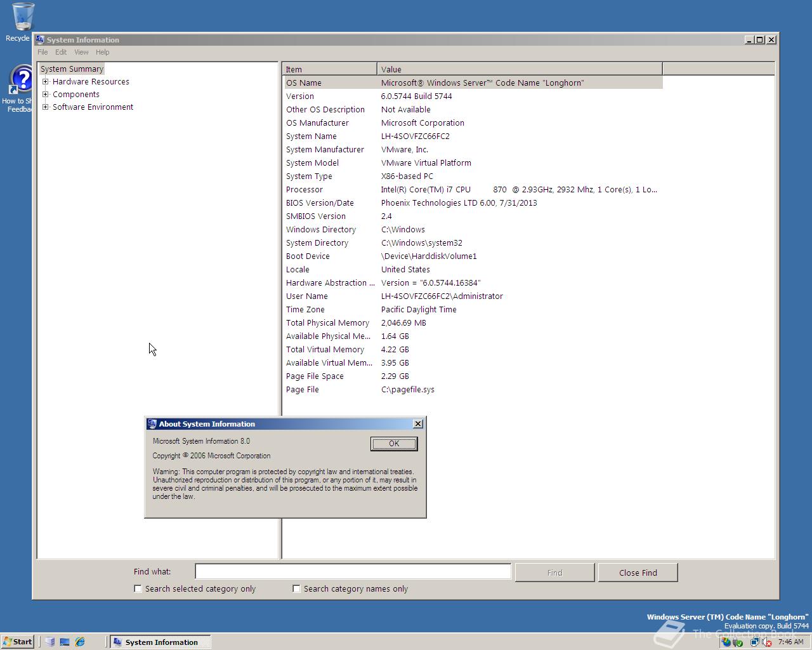The width and height of the screenshot is (812, 650).
Task: Select the System Directory row
Action: [473, 242]
